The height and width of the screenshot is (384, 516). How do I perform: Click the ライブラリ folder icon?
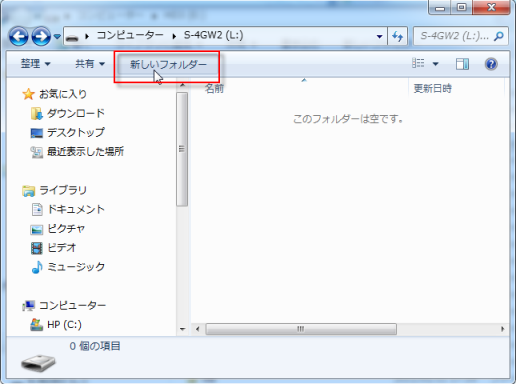tap(29, 191)
